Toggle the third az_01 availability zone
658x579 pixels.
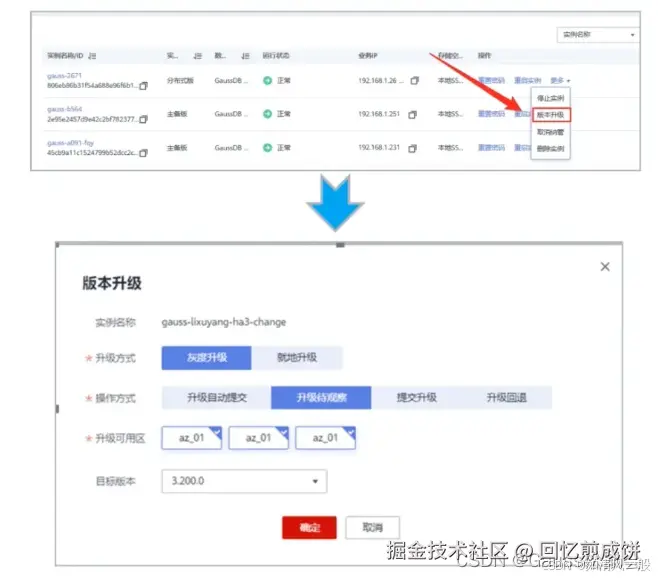point(325,438)
